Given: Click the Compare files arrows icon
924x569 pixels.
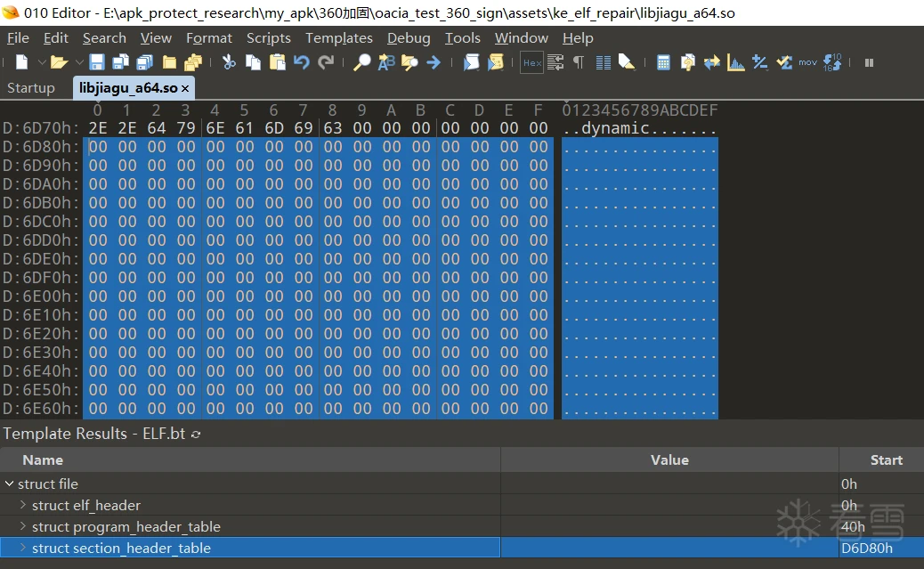Looking at the screenshot, I should (x=712, y=62).
